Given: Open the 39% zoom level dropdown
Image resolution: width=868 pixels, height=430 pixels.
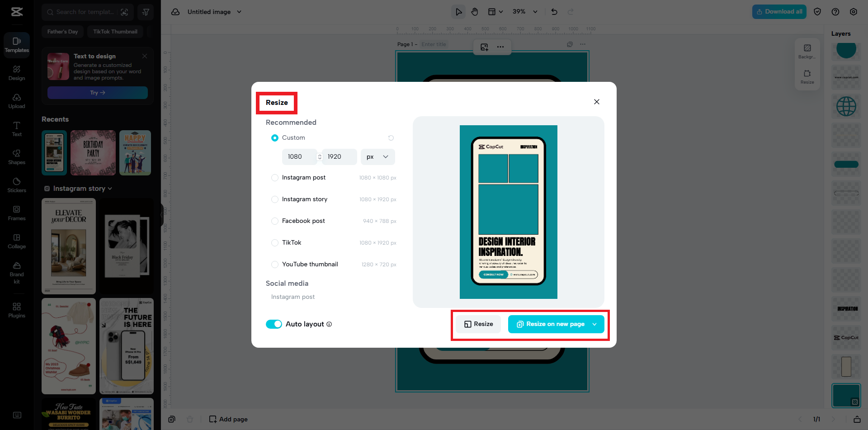Looking at the screenshot, I should coord(525,12).
